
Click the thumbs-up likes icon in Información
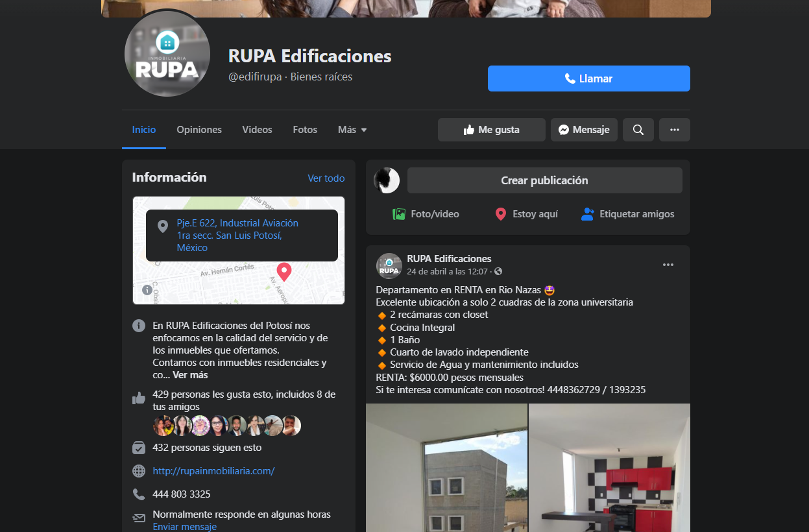(x=139, y=398)
